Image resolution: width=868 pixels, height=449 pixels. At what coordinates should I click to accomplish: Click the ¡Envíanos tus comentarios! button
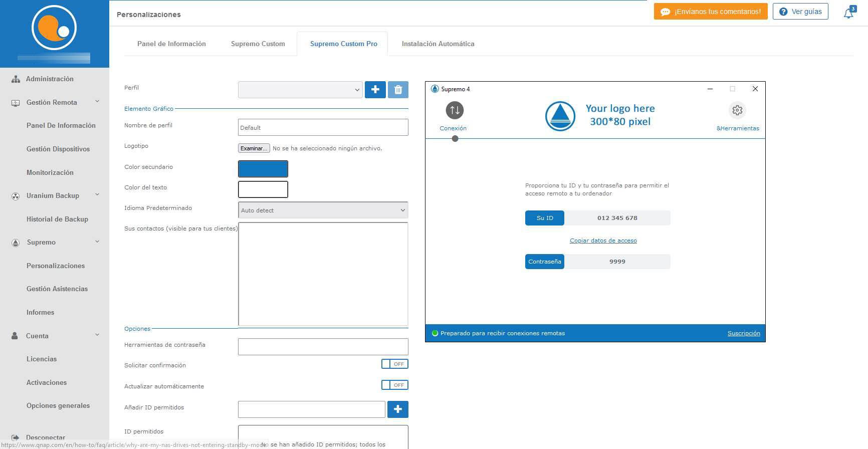coord(710,12)
